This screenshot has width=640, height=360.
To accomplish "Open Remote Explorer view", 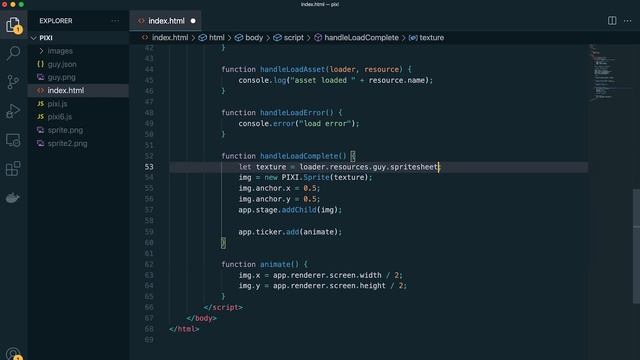I will coord(13,140).
